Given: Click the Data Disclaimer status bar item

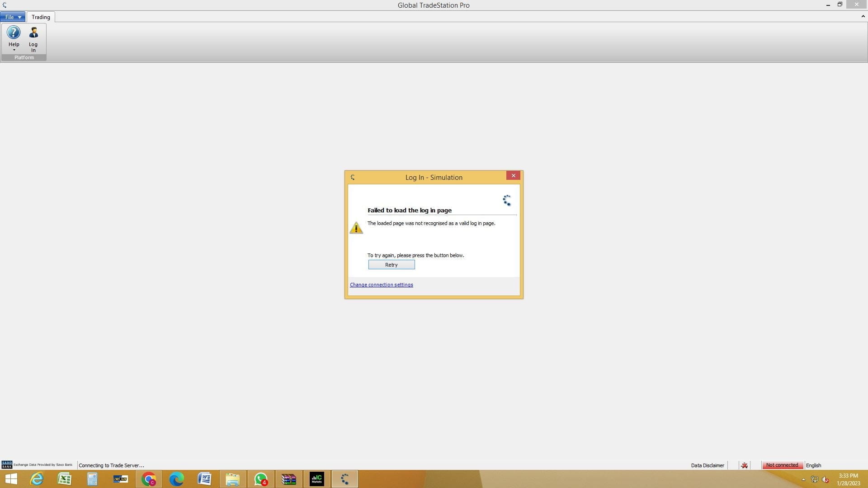Looking at the screenshot, I should click(x=707, y=465).
